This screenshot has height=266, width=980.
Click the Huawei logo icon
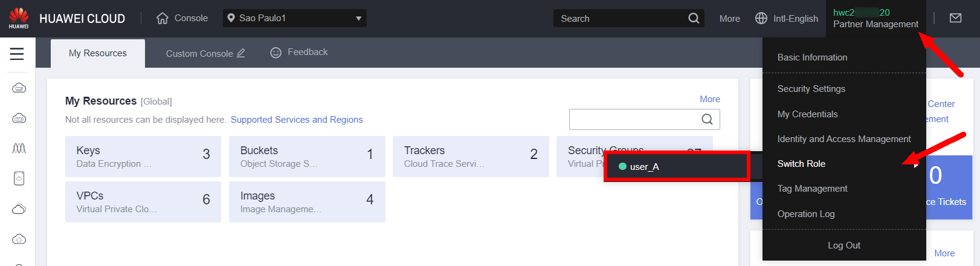pyautogui.click(x=19, y=18)
